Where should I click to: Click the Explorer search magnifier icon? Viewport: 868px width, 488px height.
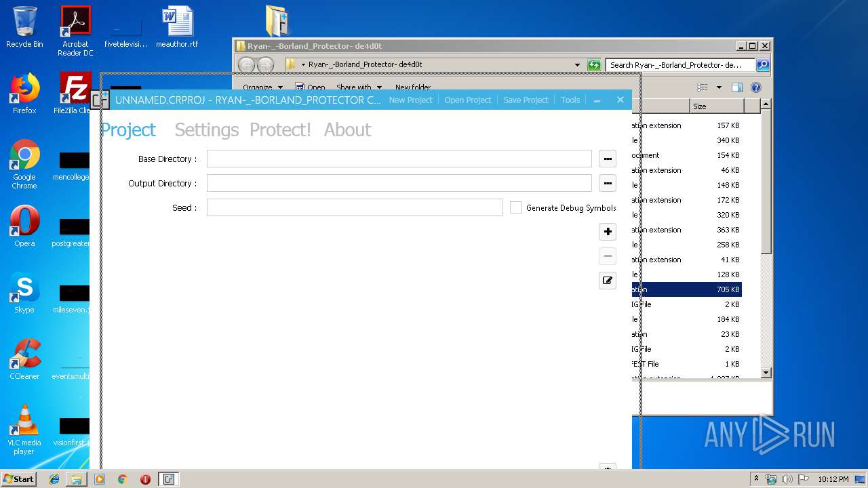coord(763,65)
